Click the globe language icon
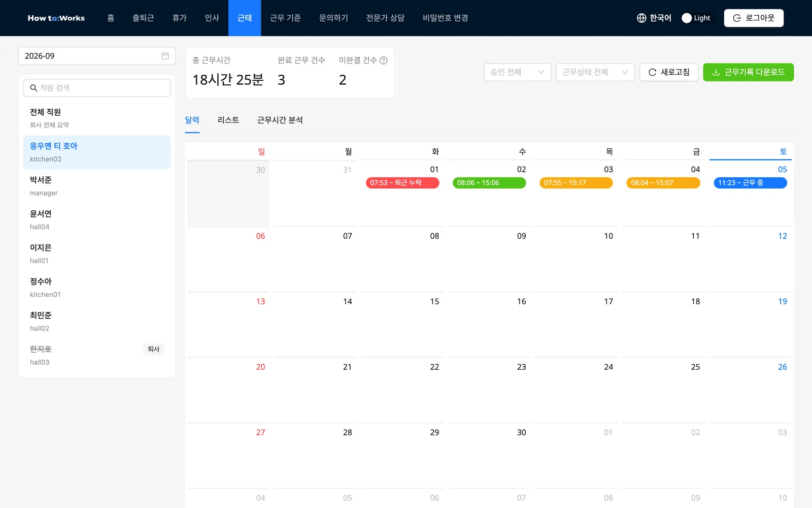 (x=641, y=18)
